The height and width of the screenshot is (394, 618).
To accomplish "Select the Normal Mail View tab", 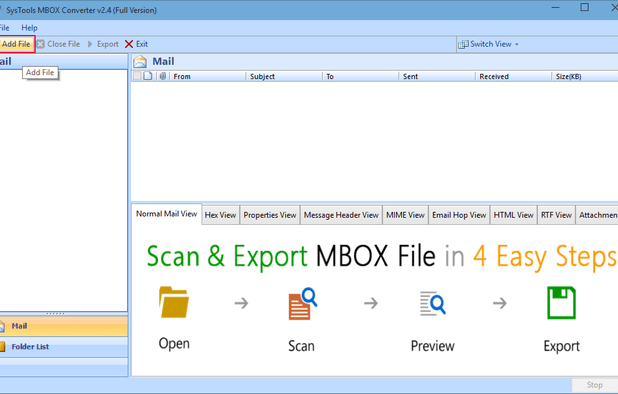I will coord(166,214).
